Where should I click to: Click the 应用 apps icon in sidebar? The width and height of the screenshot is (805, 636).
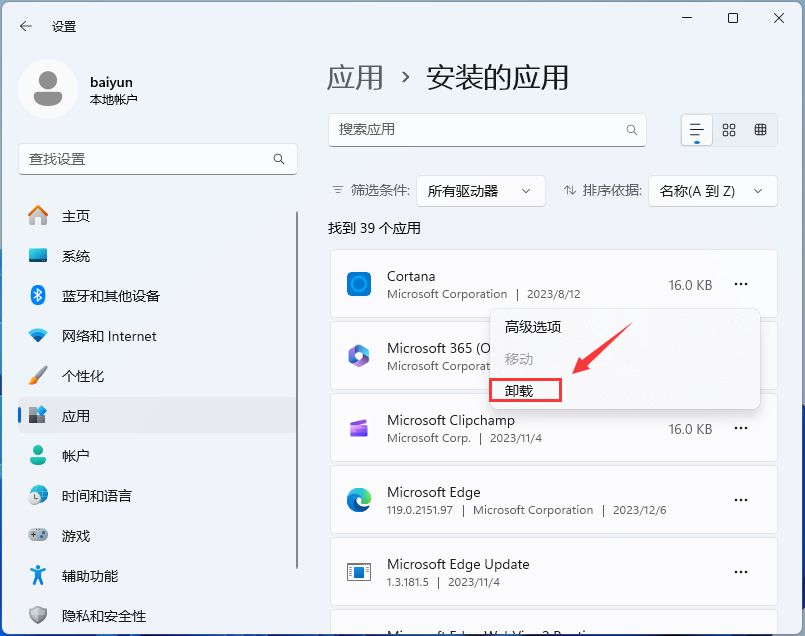(38, 415)
